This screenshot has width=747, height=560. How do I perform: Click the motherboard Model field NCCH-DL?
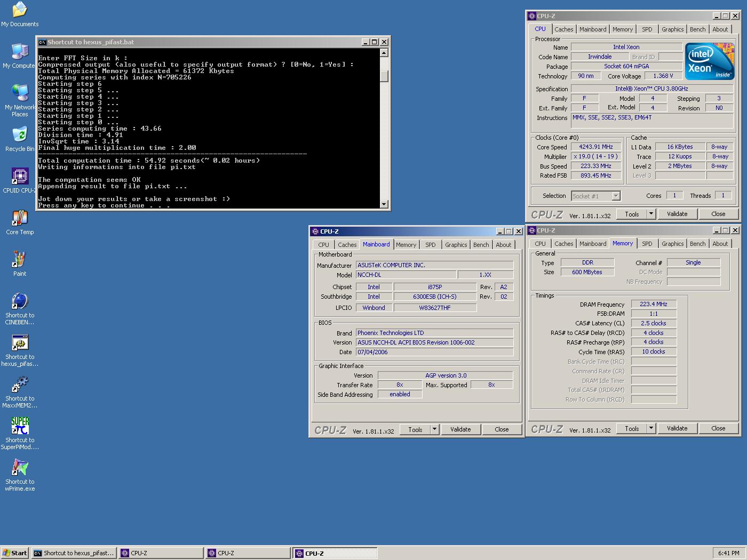[x=406, y=275]
